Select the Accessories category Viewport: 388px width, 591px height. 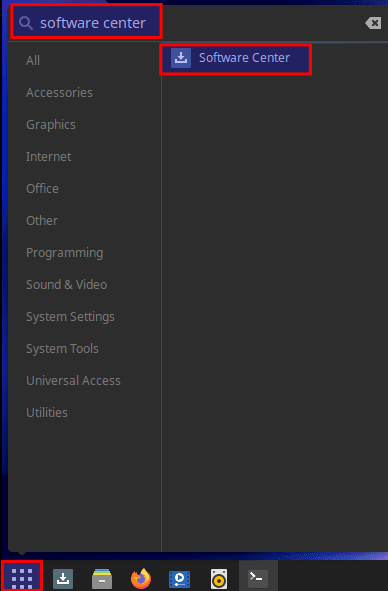tap(59, 92)
